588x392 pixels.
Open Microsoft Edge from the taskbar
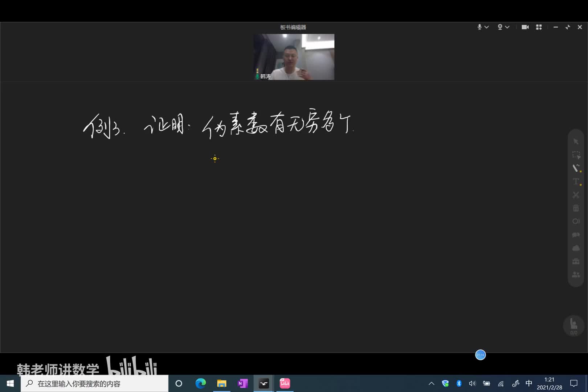[200, 384]
